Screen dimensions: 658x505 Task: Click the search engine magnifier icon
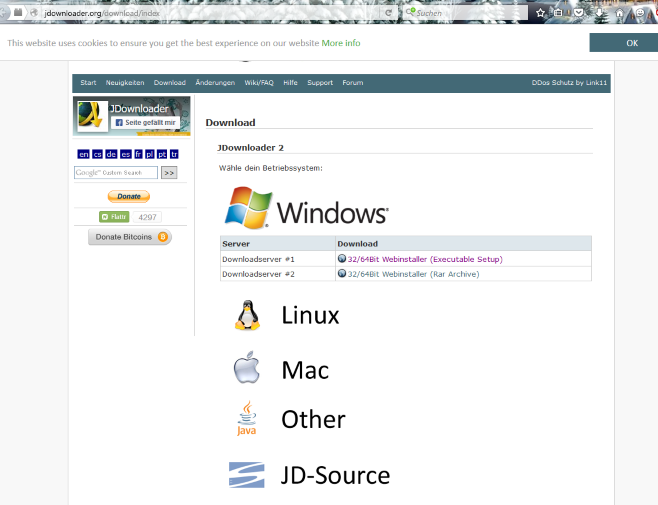point(410,12)
